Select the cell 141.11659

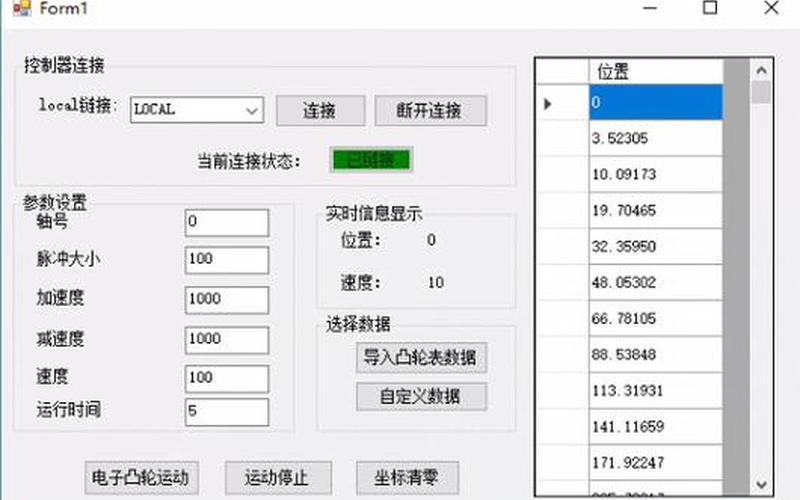[656, 427]
